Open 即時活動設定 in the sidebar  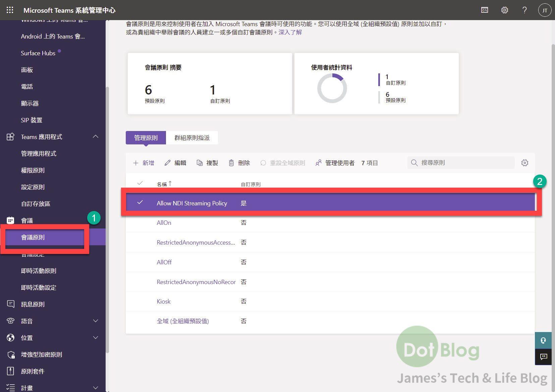click(x=39, y=287)
